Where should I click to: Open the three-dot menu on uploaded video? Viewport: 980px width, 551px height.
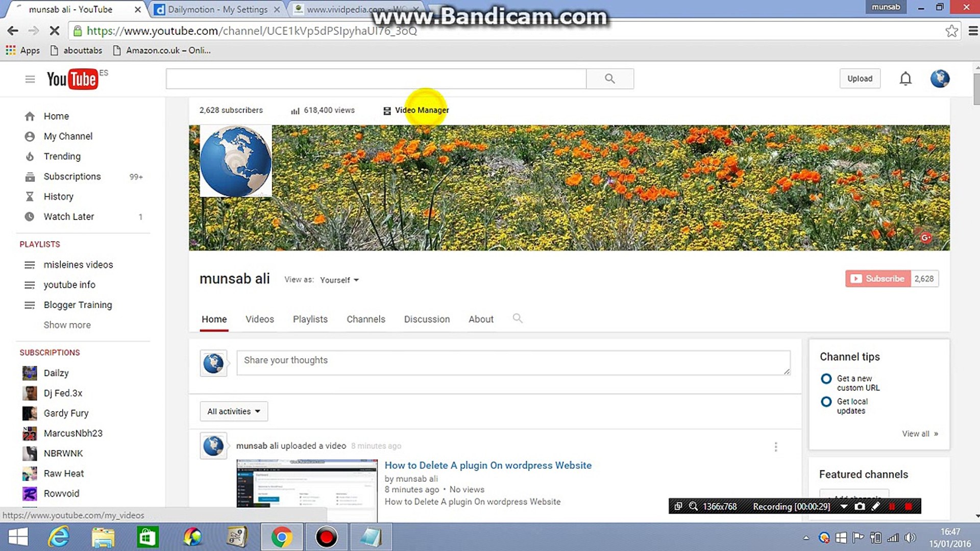coord(776,447)
